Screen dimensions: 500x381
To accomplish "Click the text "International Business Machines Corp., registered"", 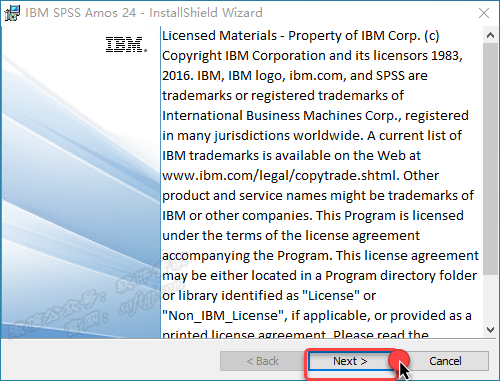I will point(315,116).
